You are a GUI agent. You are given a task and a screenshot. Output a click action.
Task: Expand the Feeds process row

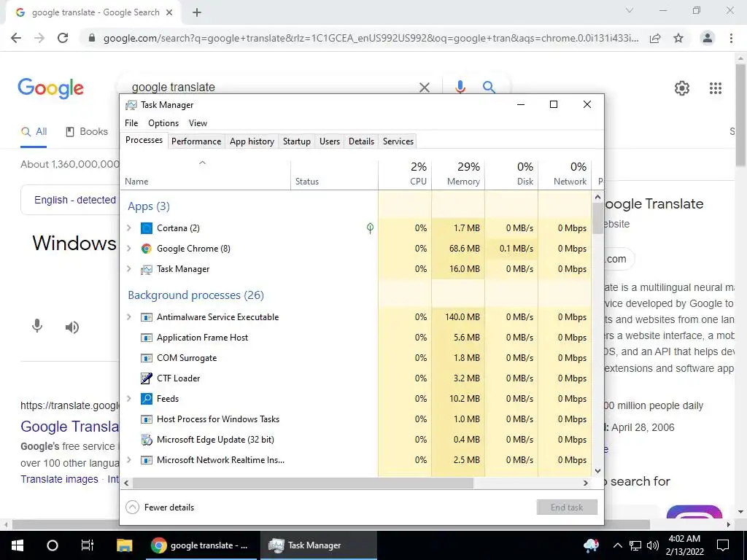[128, 399]
